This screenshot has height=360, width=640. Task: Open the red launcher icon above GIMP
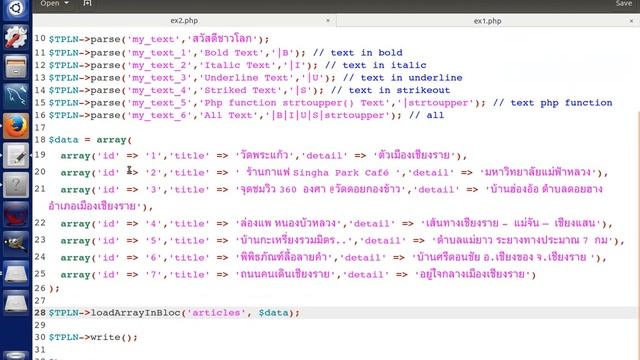(16, 214)
